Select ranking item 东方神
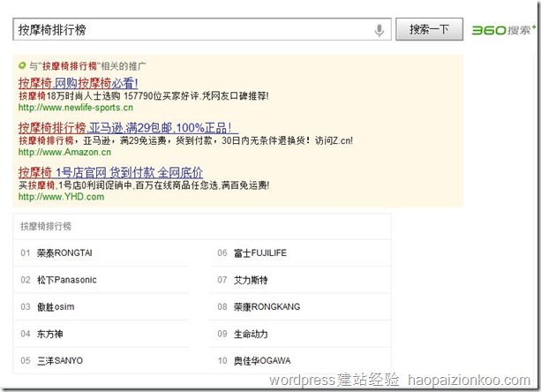 [x=50, y=334]
